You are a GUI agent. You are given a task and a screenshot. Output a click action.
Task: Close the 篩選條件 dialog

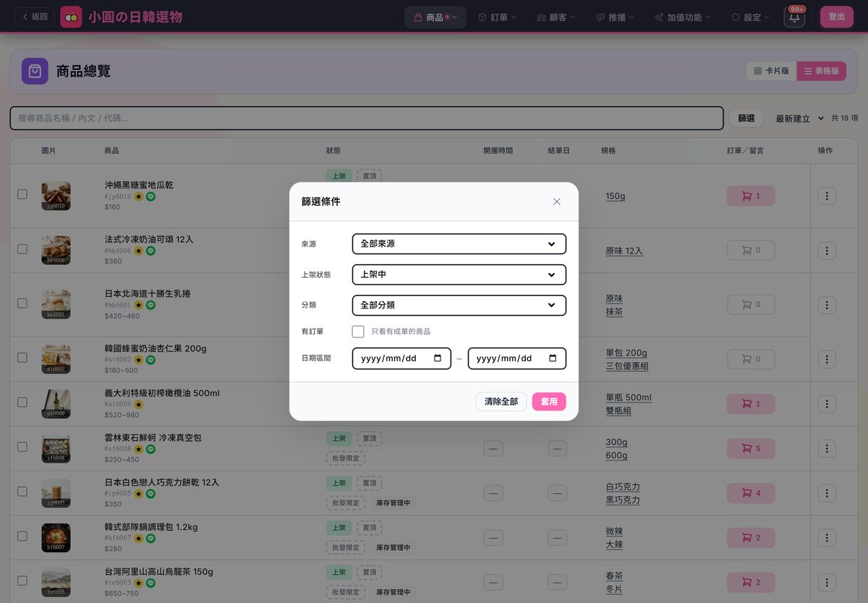556,201
